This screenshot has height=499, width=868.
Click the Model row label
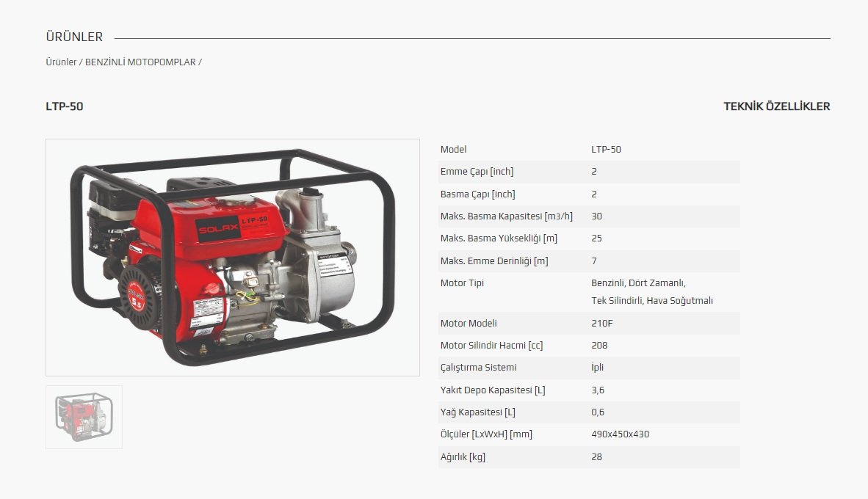[x=453, y=150]
